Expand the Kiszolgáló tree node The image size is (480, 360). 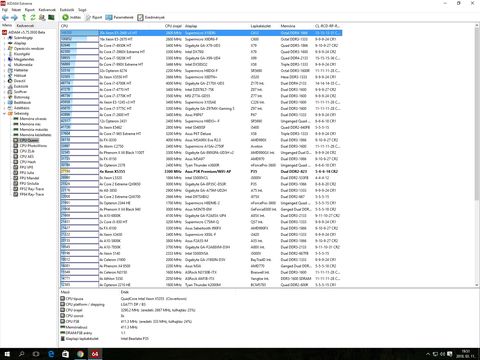(x=5, y=54)
